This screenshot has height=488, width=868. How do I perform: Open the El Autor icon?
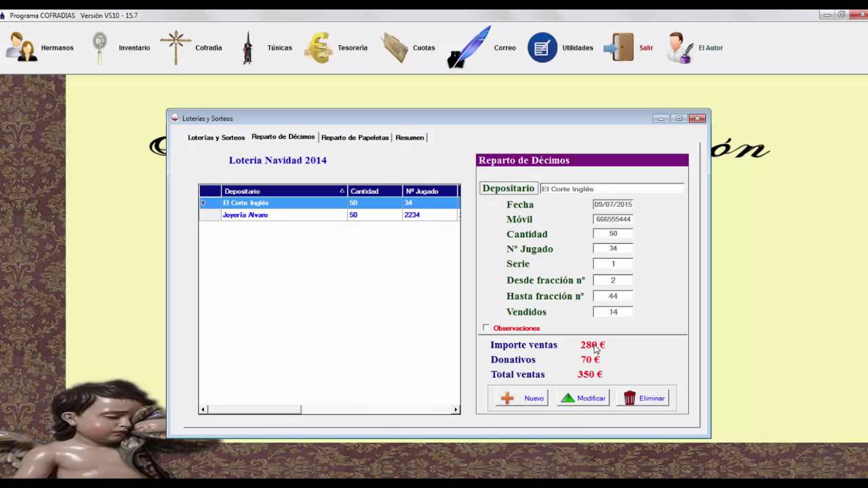[680, 47]
